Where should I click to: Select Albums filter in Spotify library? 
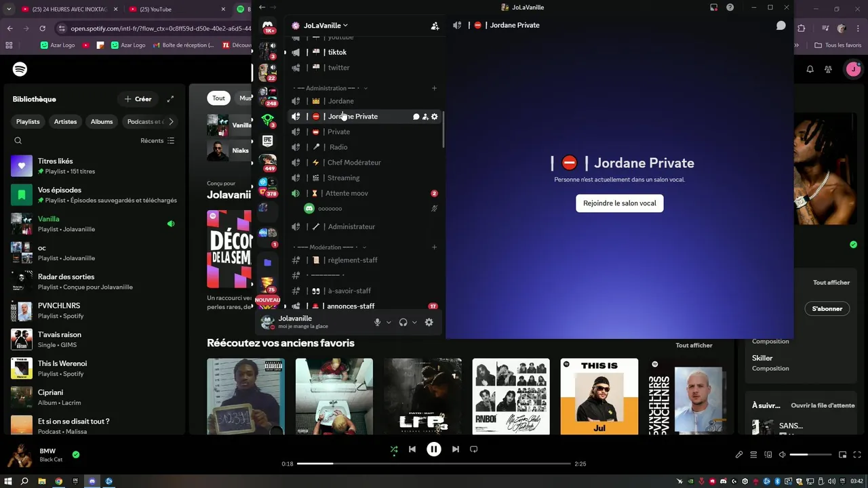[102, 122]
